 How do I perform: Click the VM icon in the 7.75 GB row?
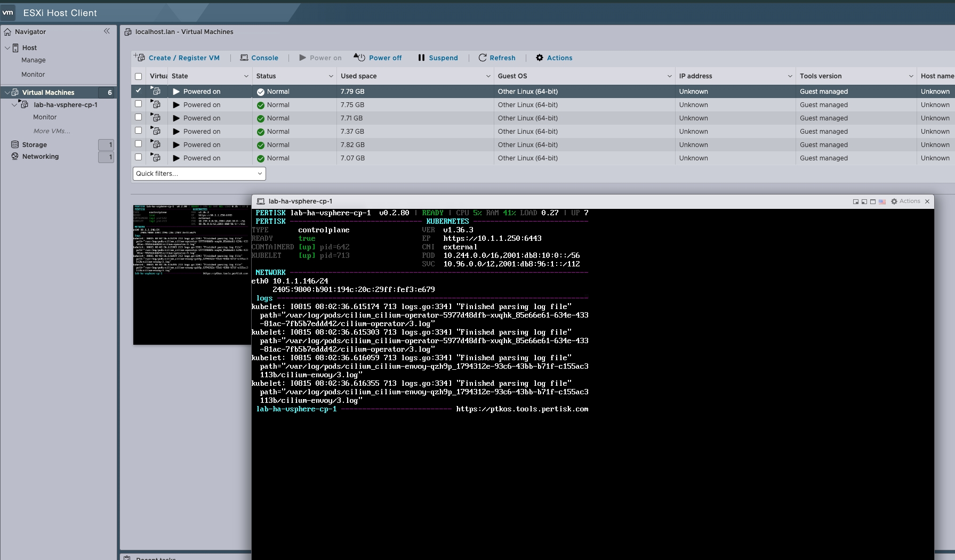[156, 104]
